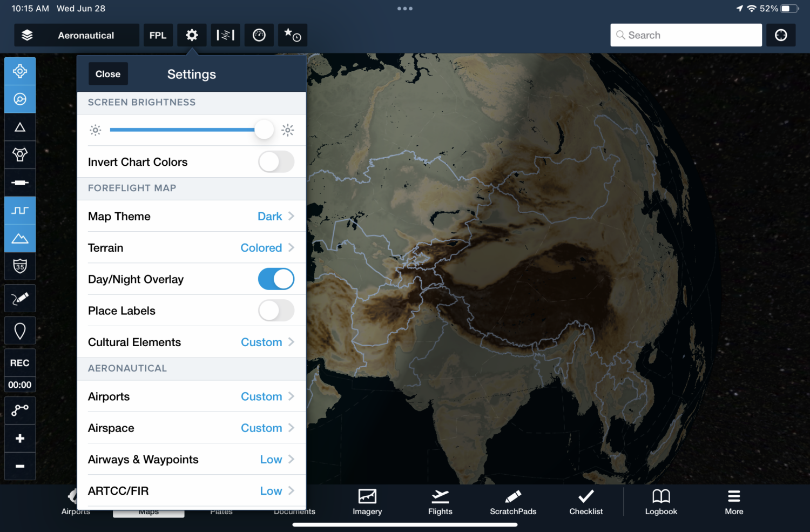
Task: Enable Invert Chart Colors
Action: tap(276, 162)
